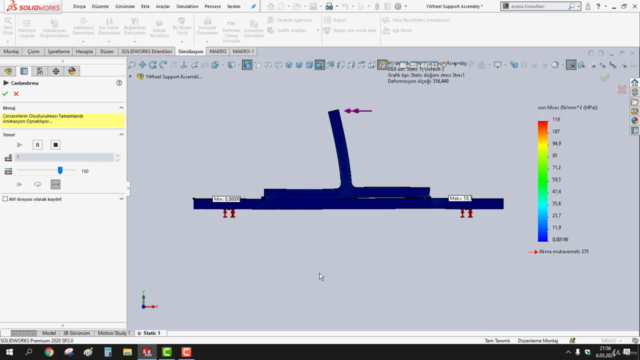Click the Rapor ribbon button
Viewport: 640px width, 360px height.
click(x=335, y=20)
